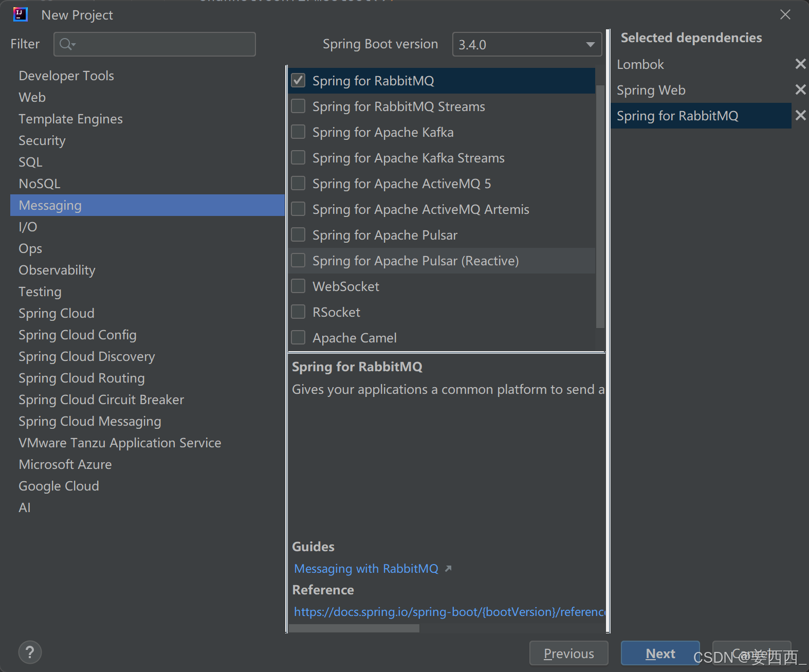Remove Spring Web from selected dependencies
Viewport: 809px width, 672px height.
pyautogui.click(x=800, y=89)
